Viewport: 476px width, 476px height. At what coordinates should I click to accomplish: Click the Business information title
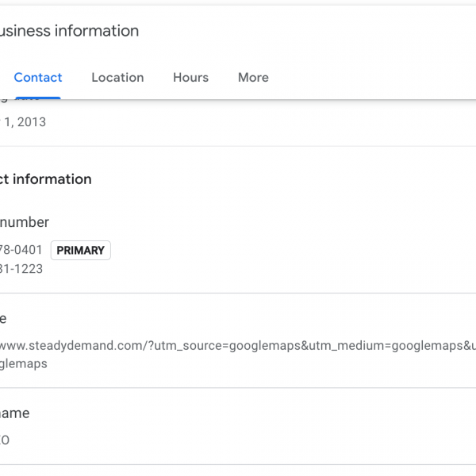[x=70, y=31]
